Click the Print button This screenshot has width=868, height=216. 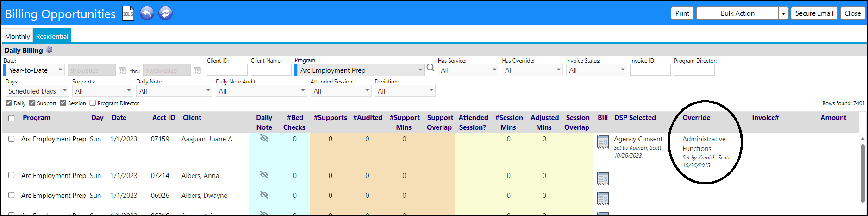tap(682, 13)
